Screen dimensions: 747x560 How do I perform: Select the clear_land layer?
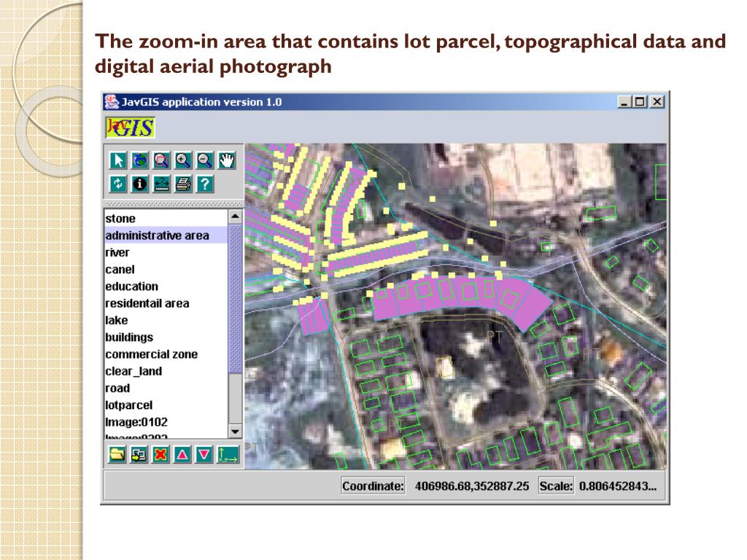pyautogui.click(x=166, y=371)
